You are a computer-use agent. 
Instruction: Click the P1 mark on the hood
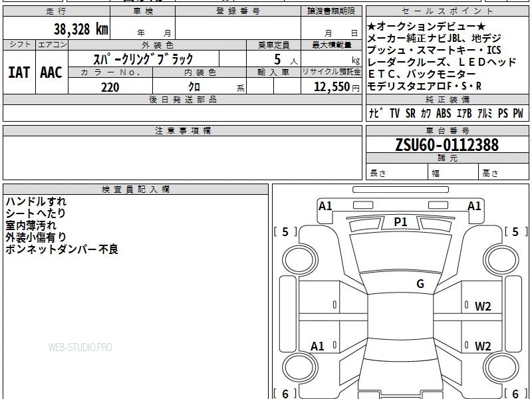[x=400, y=222]
